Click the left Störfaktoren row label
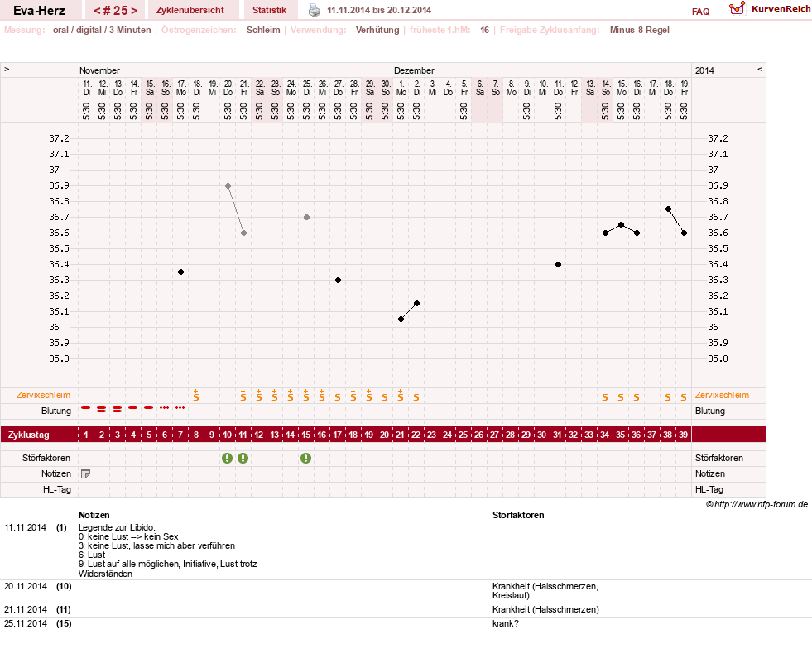 click(x=46, y=458)
